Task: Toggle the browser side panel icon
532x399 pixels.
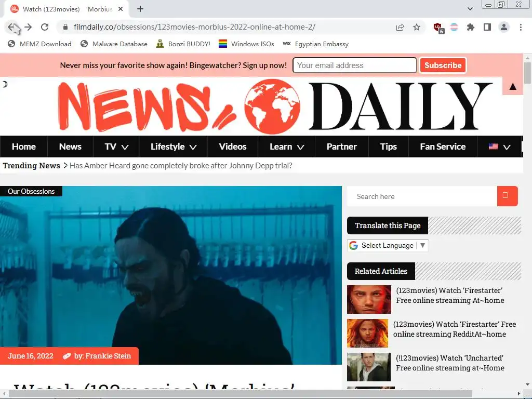Action: tap(487, 27)
